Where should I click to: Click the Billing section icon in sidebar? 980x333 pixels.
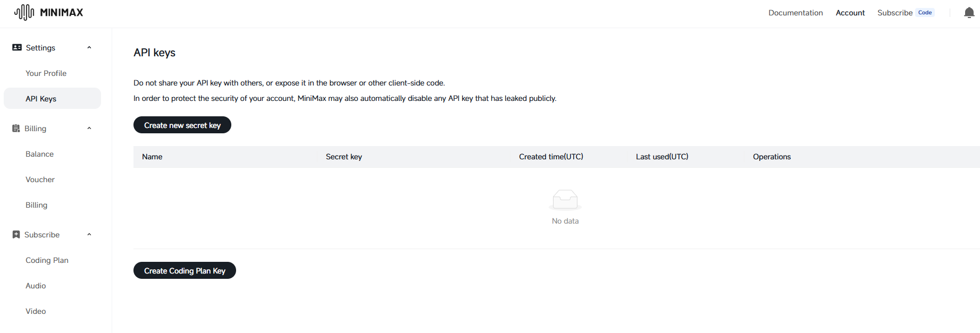[x=16, y=129]
